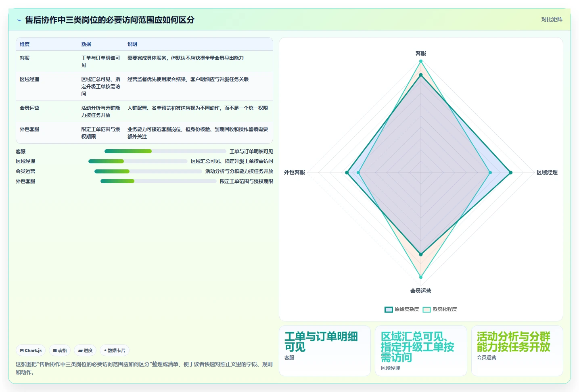Toggle the 原始复杂度 legend swatch
The height and width of the screenshot is (392, 579).
[x=389, y=309]
